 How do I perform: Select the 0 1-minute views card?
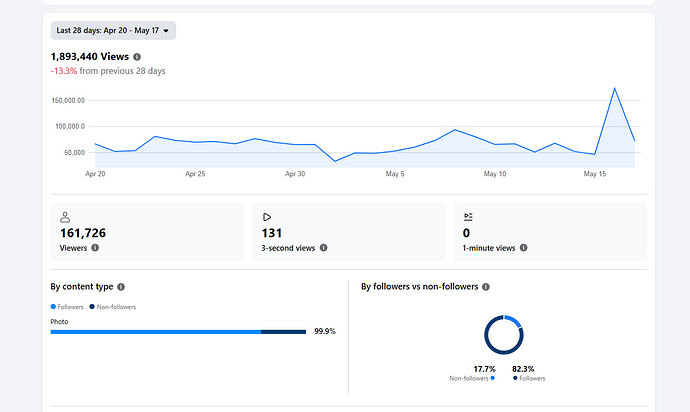tap(550, 232)
